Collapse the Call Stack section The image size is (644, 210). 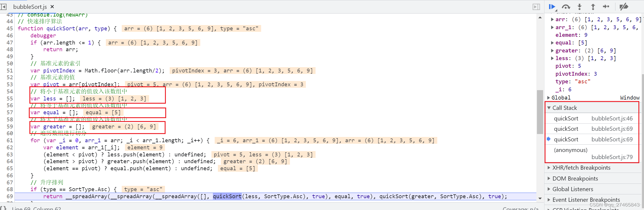[x=549, y=108]
